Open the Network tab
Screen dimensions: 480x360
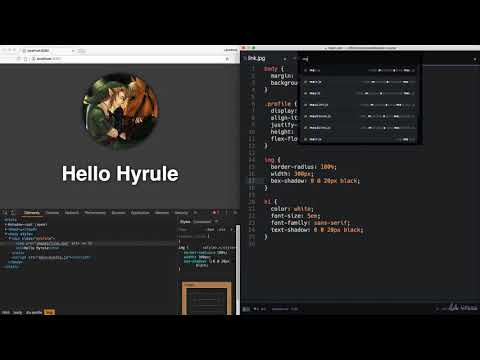[x=72, y=213]
